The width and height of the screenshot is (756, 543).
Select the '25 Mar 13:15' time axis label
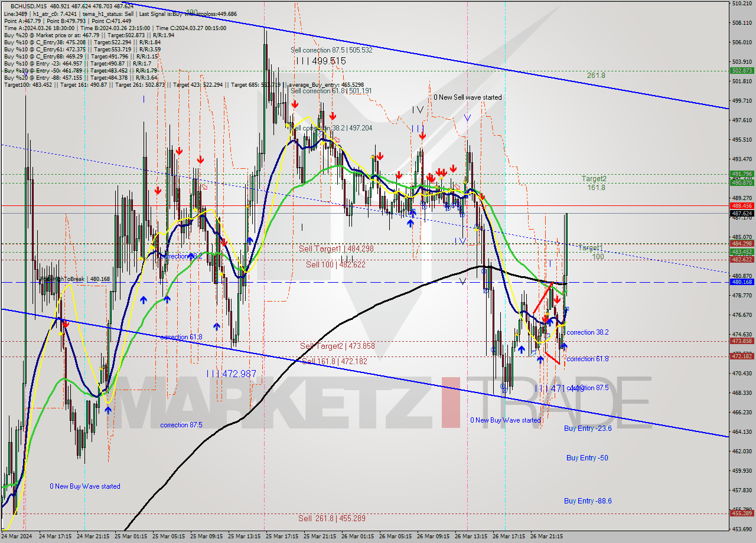coord(245,537)
